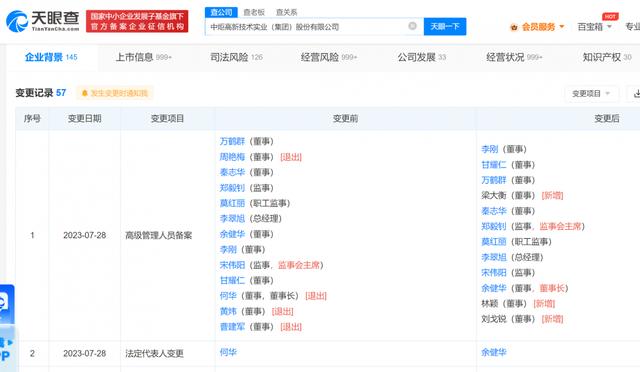Click the 变更日期 column header
This screenshot has height=372, width=640.
(x=84, y=118)
